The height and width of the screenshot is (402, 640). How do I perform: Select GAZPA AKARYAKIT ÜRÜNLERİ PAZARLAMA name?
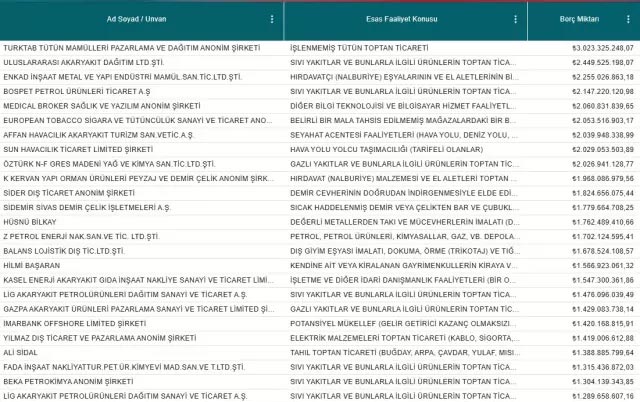[139, 309]
